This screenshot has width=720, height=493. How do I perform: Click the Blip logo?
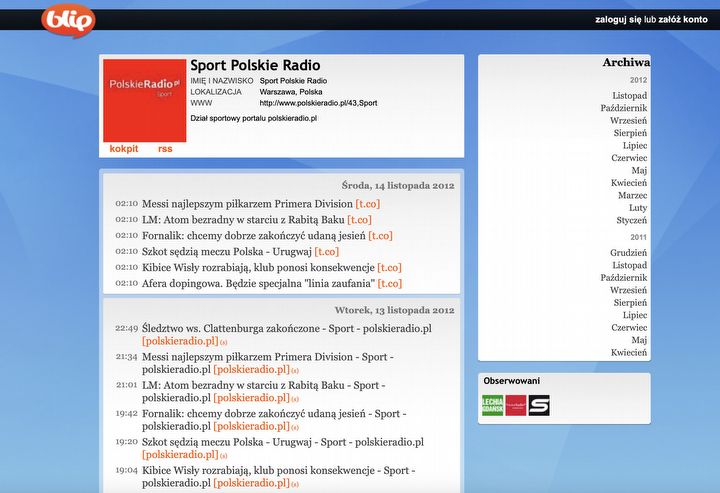pos(70,18)
